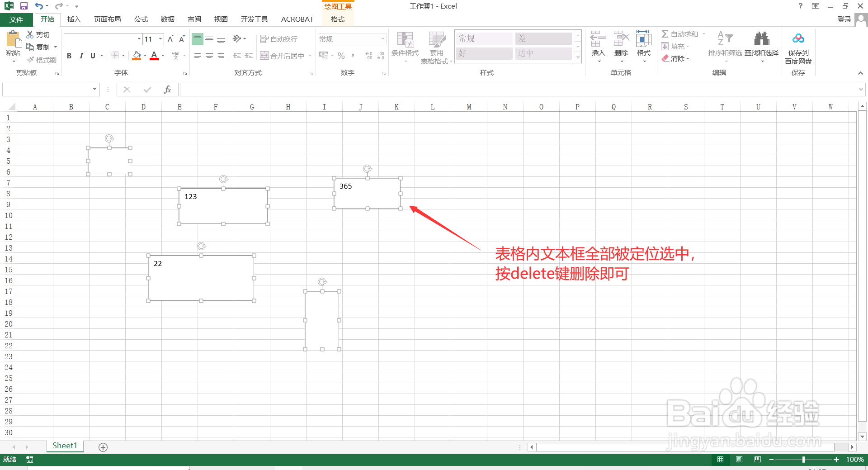Image resolution: width=868 pixels, height=470 pixels.
Task: Toggle align text left
Action: coord(198,56)
